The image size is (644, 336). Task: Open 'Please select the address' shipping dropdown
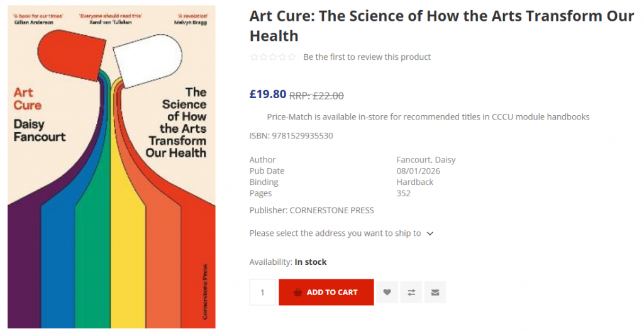point(335,233)
